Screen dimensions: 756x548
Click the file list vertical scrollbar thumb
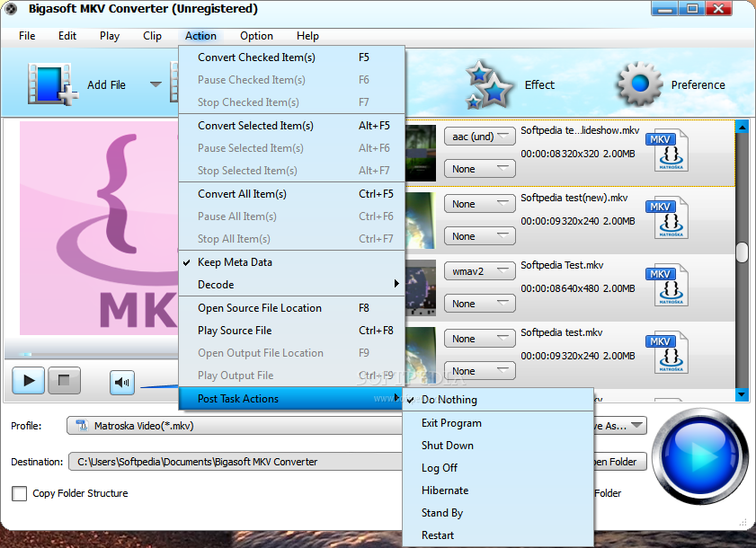[742, 252]
